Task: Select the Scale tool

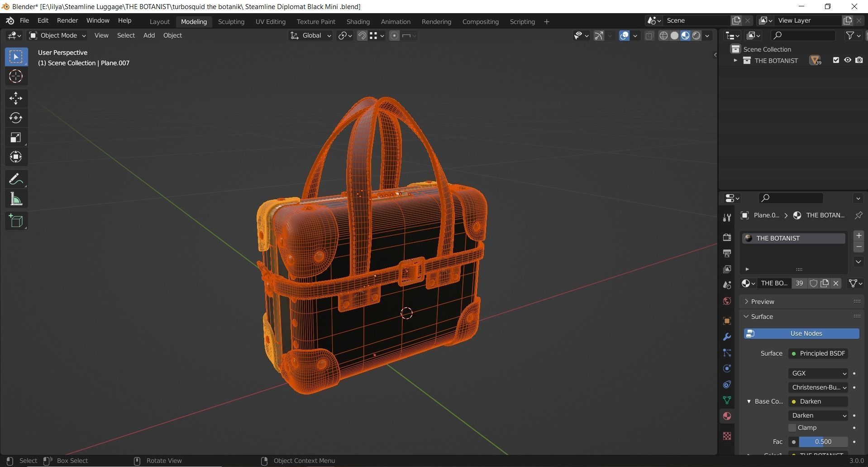Action: tap(16, 137)
